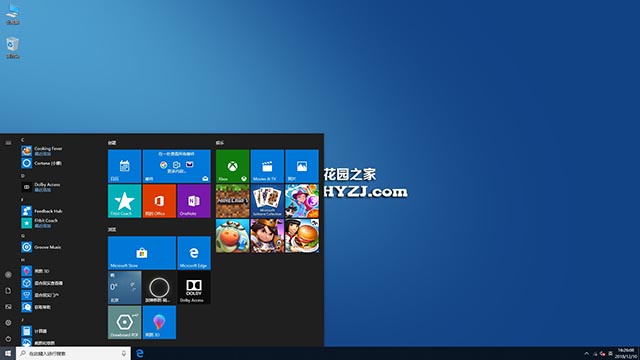Open the orange Office tile
The width and height of the screenshot is (640, 360).
pos(159,201)
